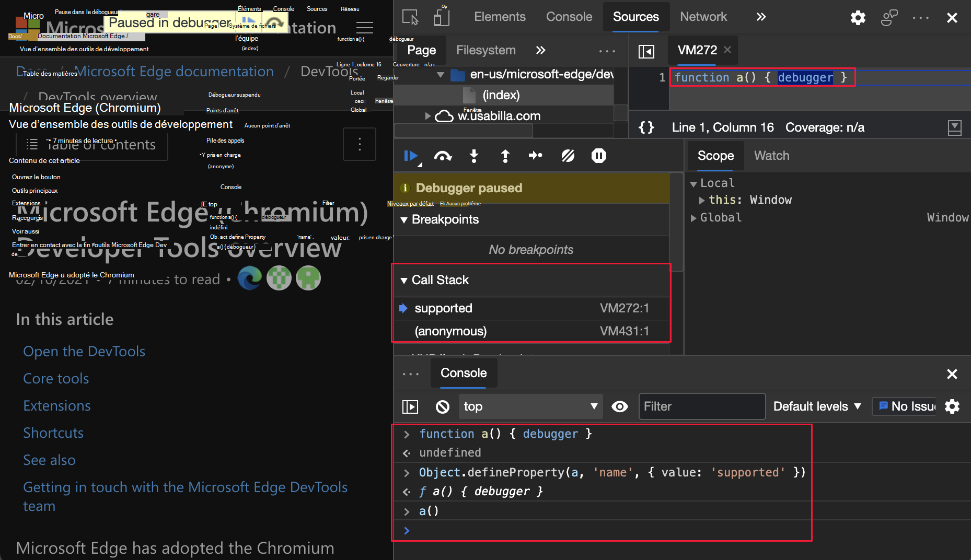Switch to the Elements tab
The width and height of the screenshot is (971, 560).
[x=500, y=17]
